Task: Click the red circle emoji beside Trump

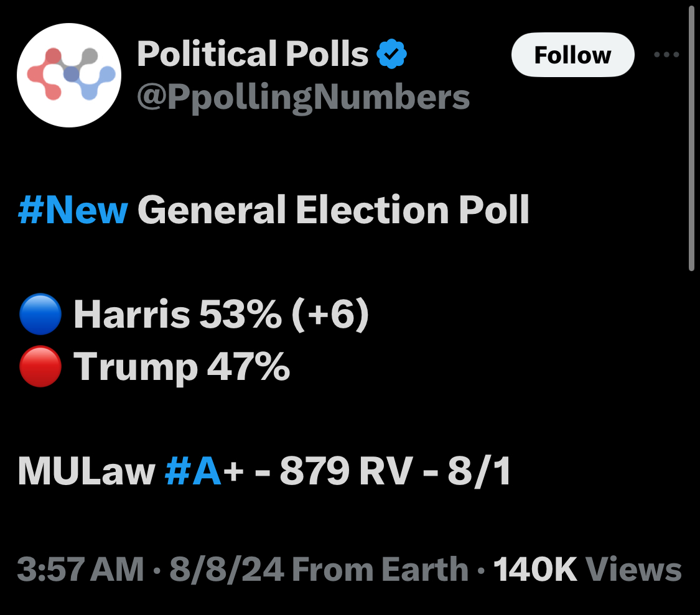Action: 40,366
